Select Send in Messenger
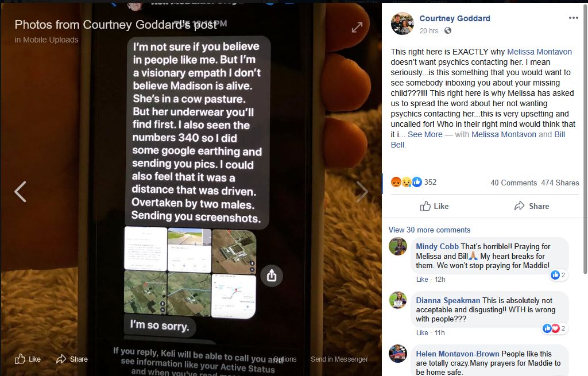The image size is (588, 376). tap(339, 359)
